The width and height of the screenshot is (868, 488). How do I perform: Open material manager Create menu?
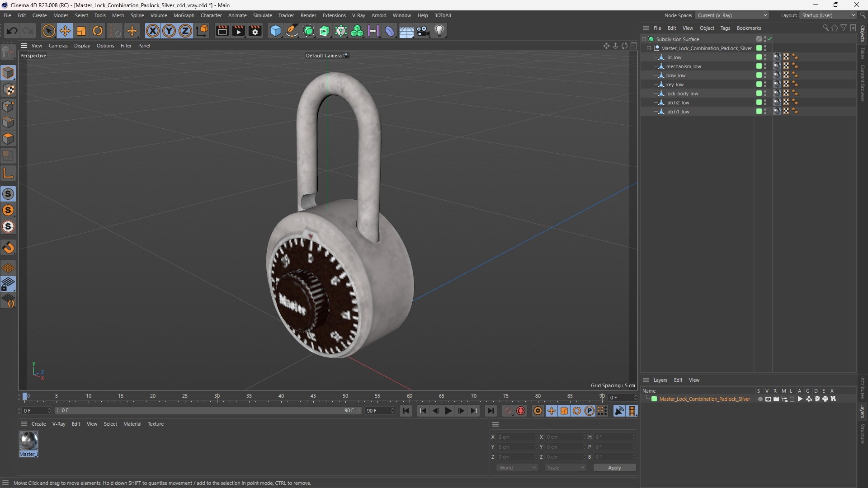(x=38, y=424)
